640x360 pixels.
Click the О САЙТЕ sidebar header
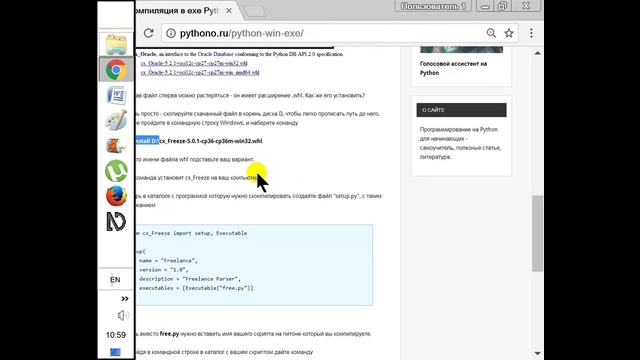[x=461, y=110]
